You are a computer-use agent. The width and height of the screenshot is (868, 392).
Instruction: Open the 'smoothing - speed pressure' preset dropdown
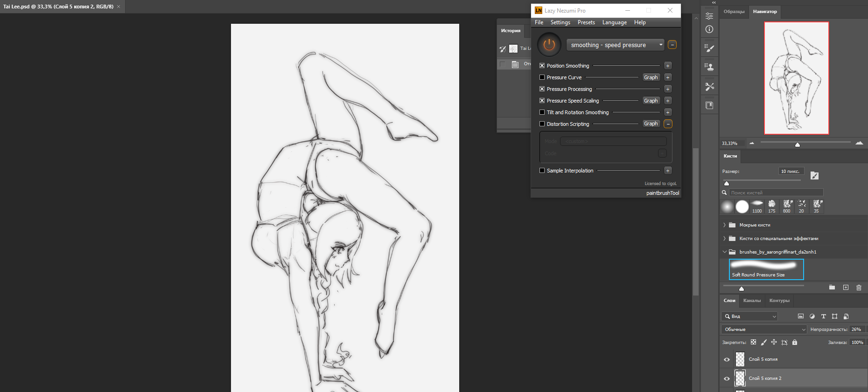(615, 45)
